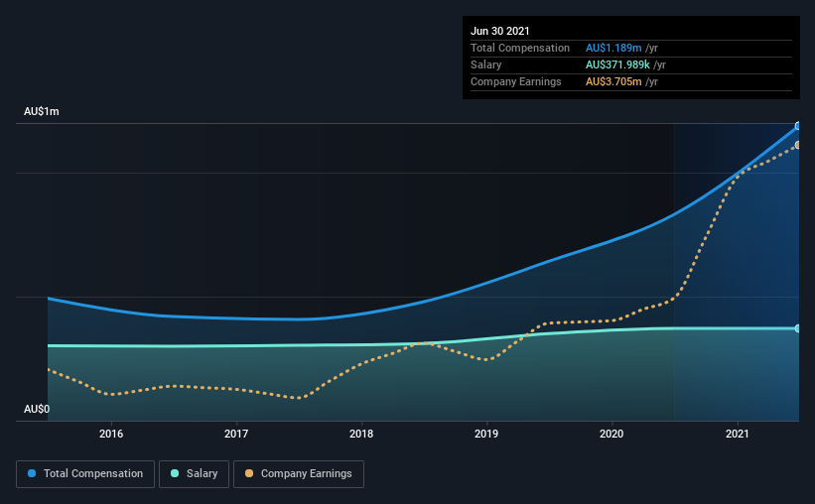Select the 2019 x-axis label
815x504 pixels.
coord(486,434)
